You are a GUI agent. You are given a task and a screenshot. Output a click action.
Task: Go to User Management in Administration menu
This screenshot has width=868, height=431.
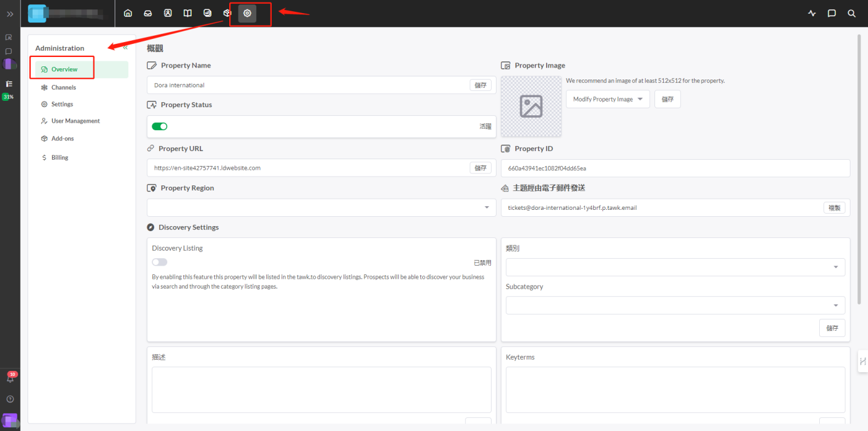click(75, 121)
